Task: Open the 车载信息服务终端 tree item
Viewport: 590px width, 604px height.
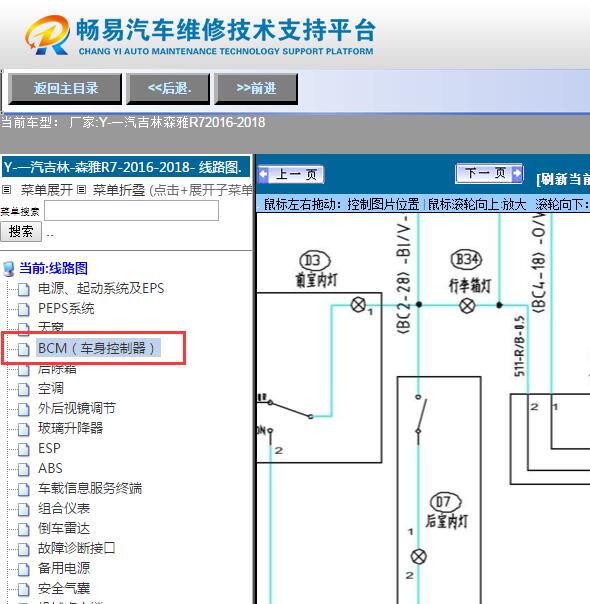Action: coord(90,488)
